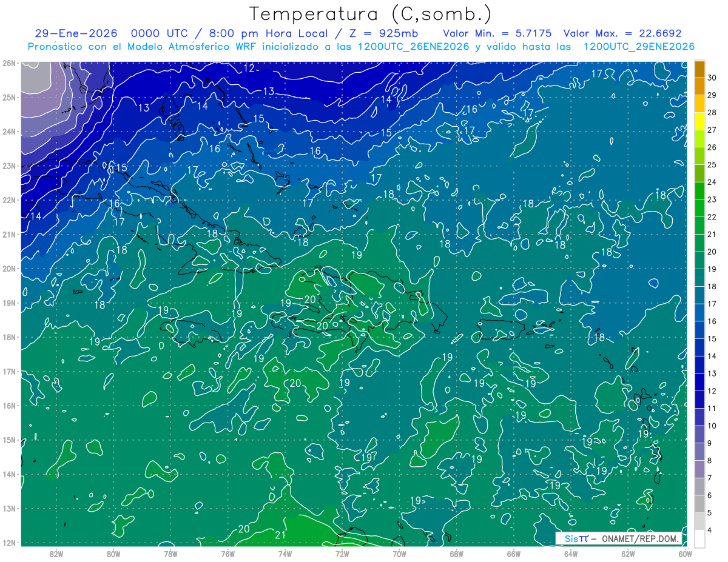Viewport: 728px width, 562px height.
Task: Click the "Valor Min. = 5.7175" text
Action: tap(497, 33)
